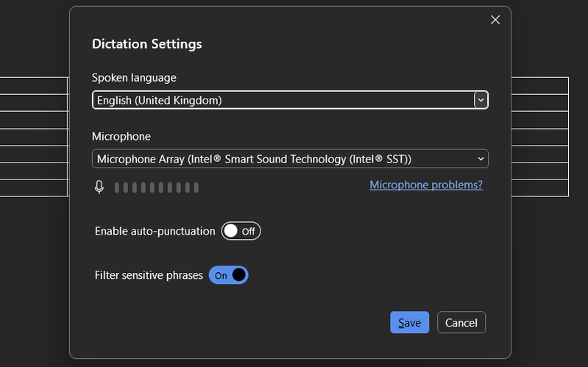588x367 pixels.
Task: Save the dictation settings
Action: pyautogui.click(x=409, y=323)
